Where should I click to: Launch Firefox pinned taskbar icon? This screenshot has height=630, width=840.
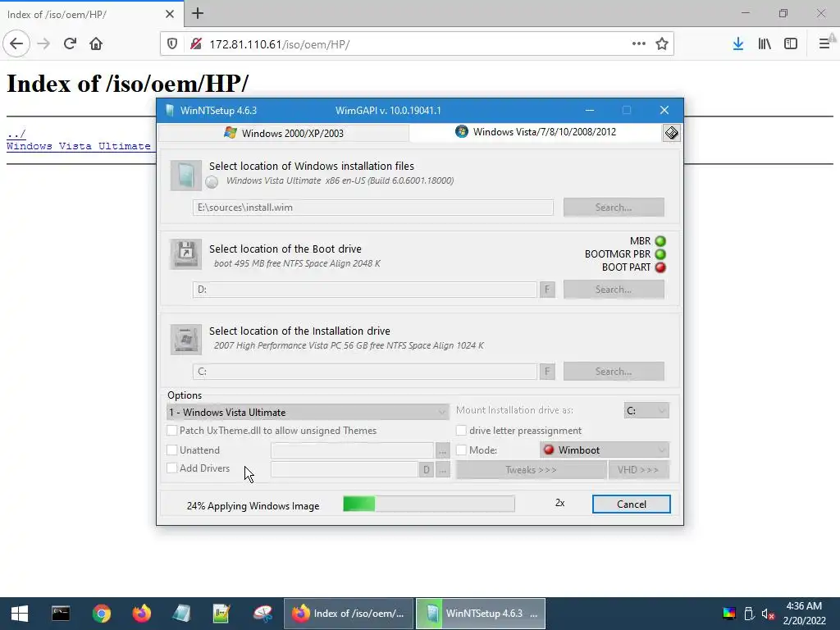pyautogui.click(x=141, y=614)
